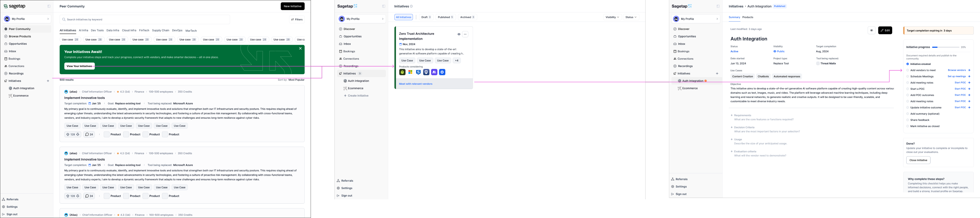Toggle the eye icon on Zero Trust card
This screenshot has height=218, width=980.
(459, 34)
